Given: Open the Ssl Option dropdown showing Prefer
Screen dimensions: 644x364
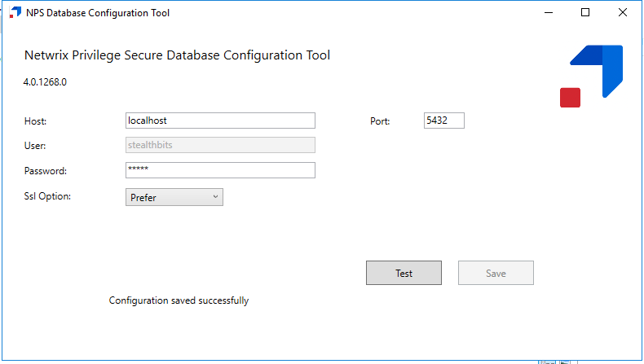Looking at the screenshot, I should click(174, 197).
